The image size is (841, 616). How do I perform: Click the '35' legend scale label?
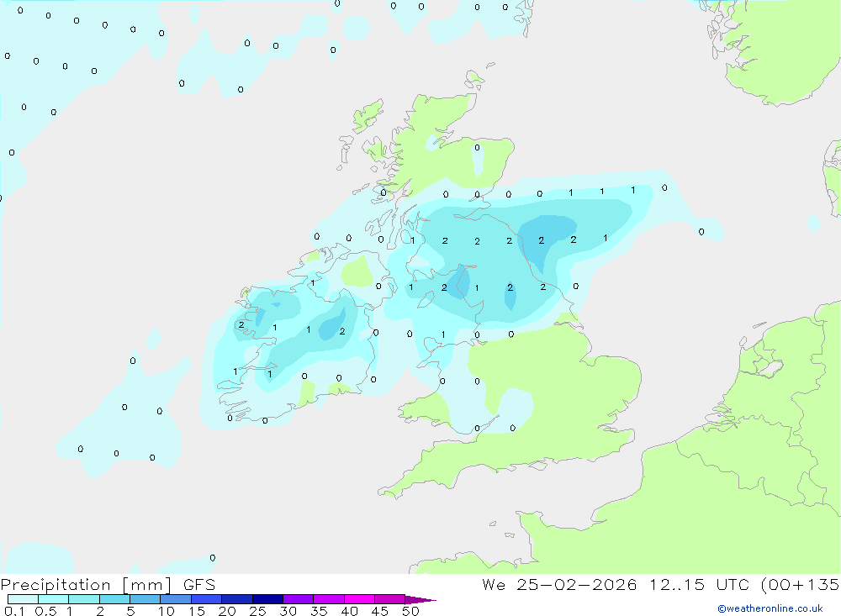pos(319,611)
